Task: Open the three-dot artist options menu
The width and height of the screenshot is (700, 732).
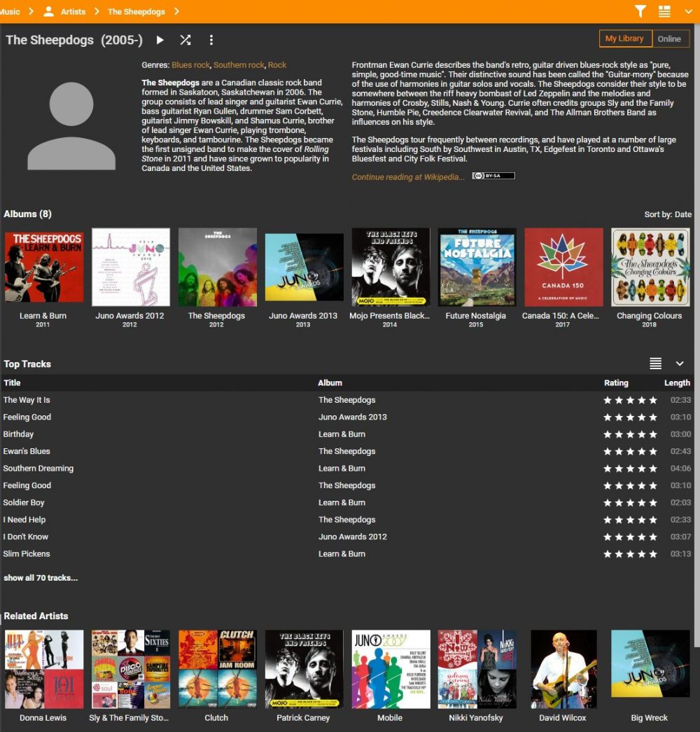Action: point(211,41)
